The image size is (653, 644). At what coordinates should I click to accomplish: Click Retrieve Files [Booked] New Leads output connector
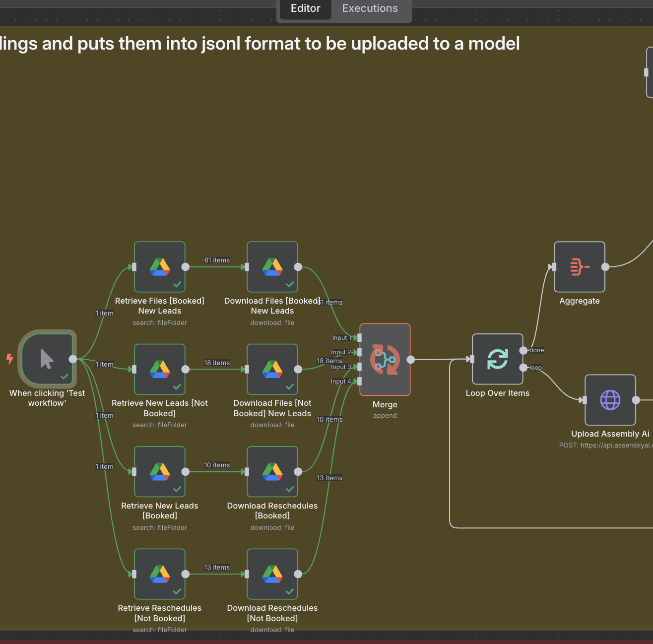click(185, 267)
